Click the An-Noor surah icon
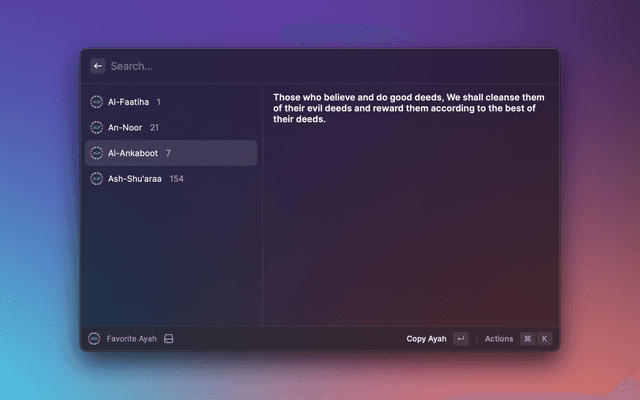640x400 pixels. coord(96,128)
